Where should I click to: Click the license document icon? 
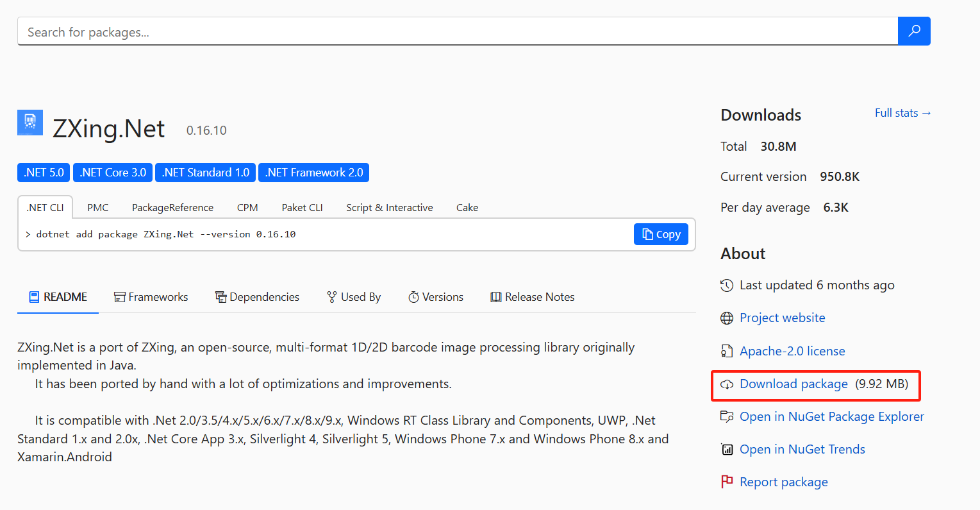click(x=727, y=351)
